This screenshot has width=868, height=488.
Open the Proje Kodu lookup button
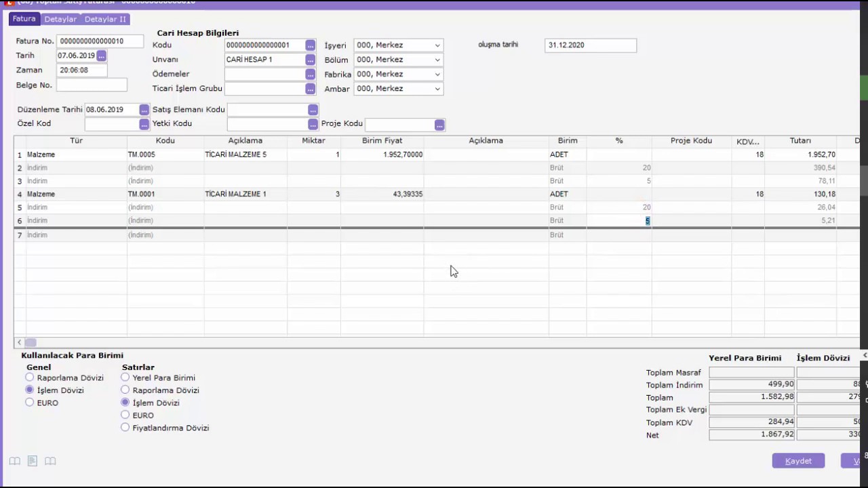pos(439,125)
